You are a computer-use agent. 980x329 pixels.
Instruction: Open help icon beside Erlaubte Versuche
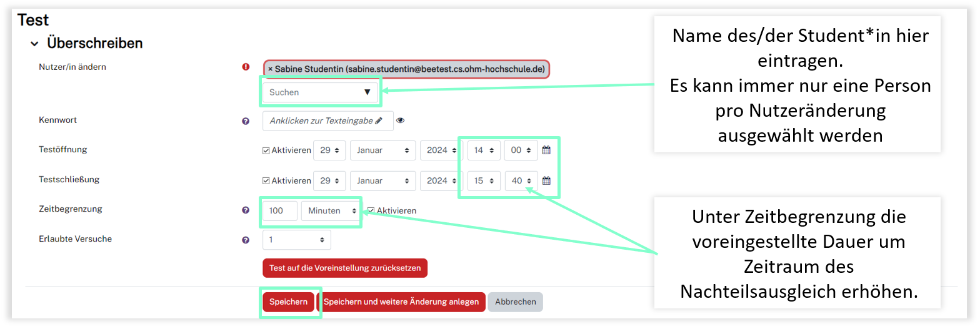tap(246, 240)
